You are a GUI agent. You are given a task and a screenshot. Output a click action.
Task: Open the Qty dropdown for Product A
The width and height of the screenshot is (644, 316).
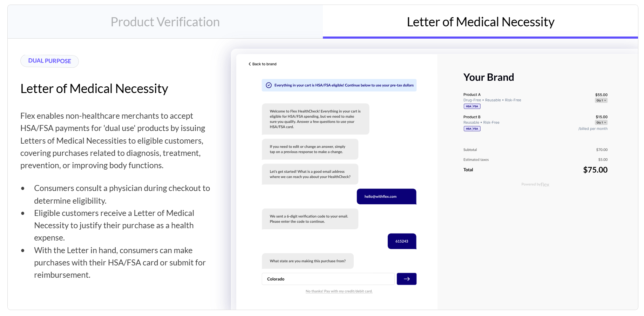coord(601,100)
